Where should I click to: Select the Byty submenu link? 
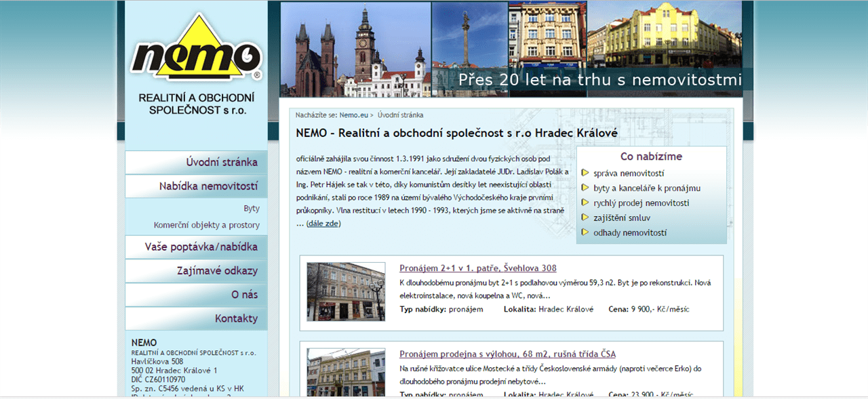pyautogui.click(x=252, y=209)
